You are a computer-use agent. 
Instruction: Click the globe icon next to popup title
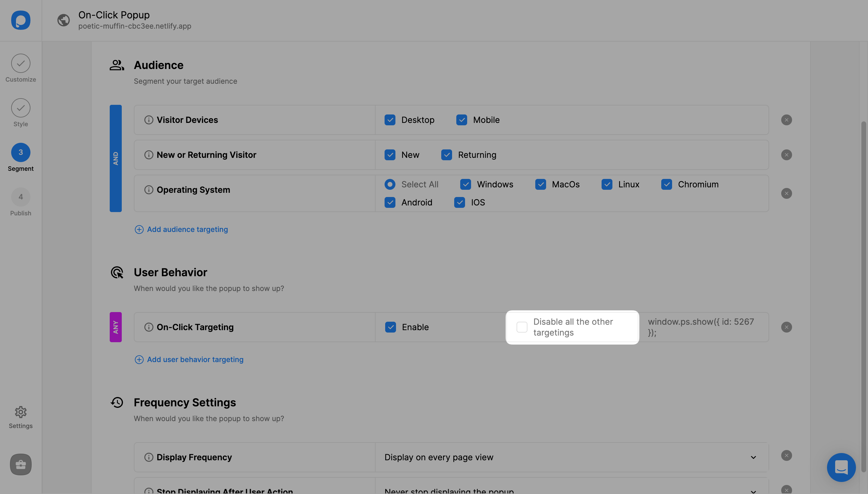[x=64, y=20]
